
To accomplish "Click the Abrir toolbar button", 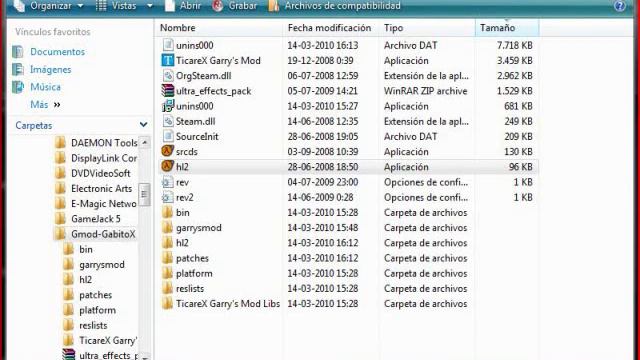I will click(182, 6).
